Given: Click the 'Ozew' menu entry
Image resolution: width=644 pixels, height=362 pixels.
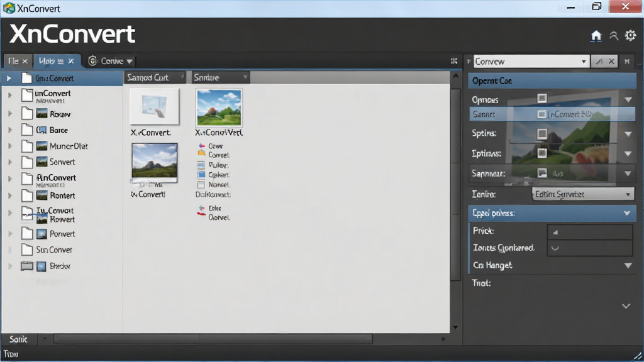Looking at the screenshot, I should (x=216, y=146).
